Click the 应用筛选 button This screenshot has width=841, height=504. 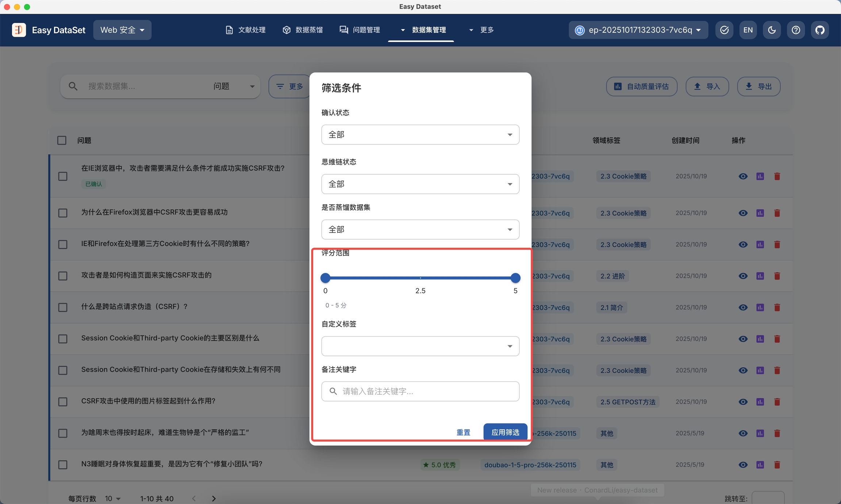click(505, 432)
